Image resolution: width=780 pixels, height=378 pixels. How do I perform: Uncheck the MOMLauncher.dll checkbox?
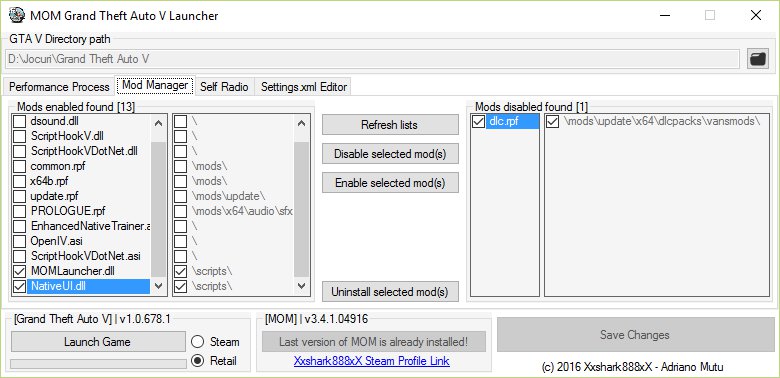tap(19, 272)
